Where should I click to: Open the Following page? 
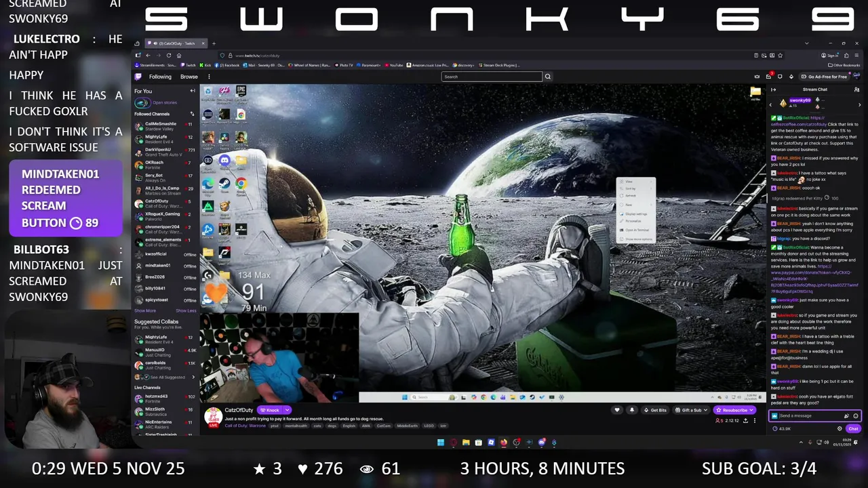[x=160, y=77]
